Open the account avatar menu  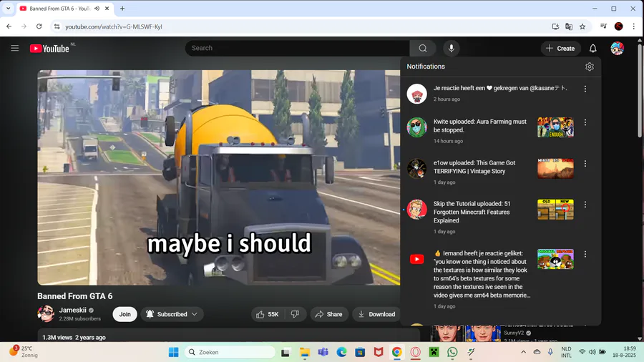pyautogui.click(x=617, y=49)
